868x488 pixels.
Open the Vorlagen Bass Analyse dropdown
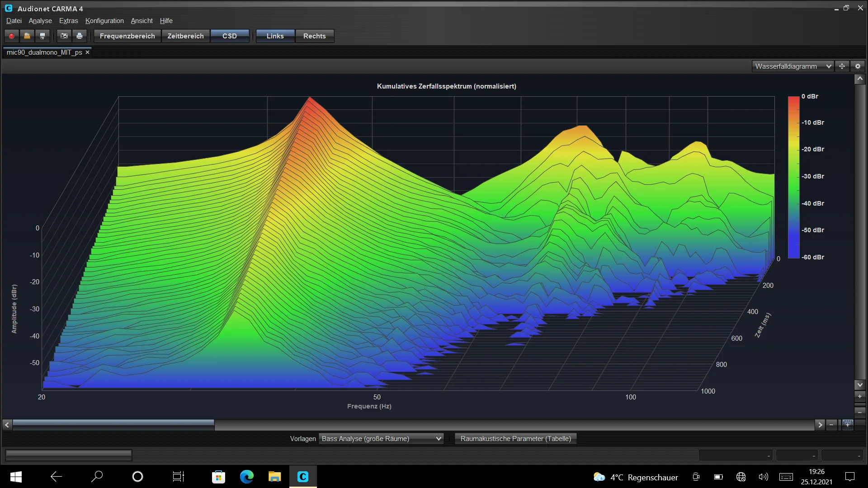click(x=381, y=439)
